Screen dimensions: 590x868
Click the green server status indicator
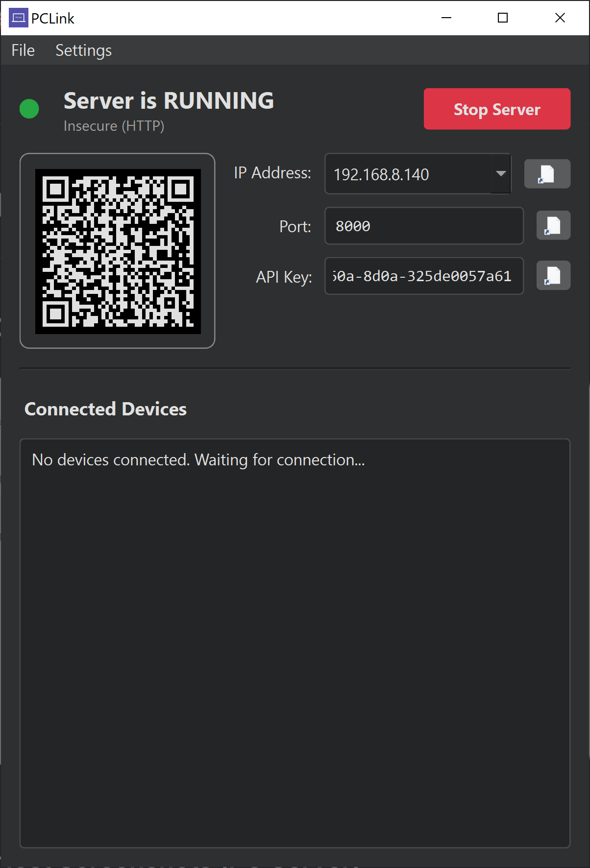(29, 109)
